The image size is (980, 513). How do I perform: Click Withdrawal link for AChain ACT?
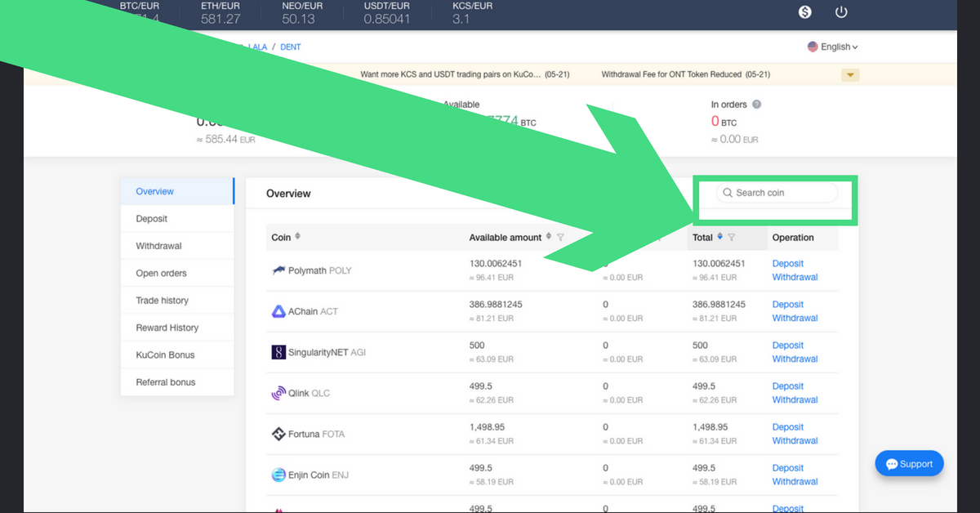tap(795, 318)
